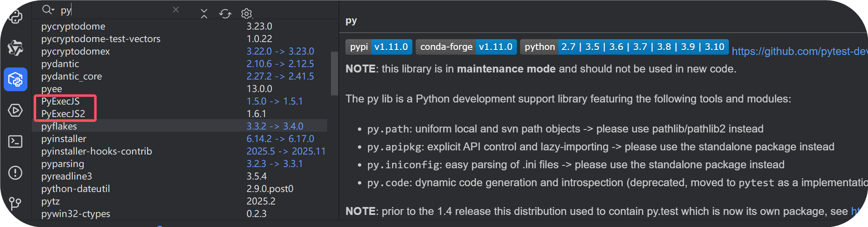Click into the package search field
The height and width of the screenshot is (227, 868).
tap(116, 10)
